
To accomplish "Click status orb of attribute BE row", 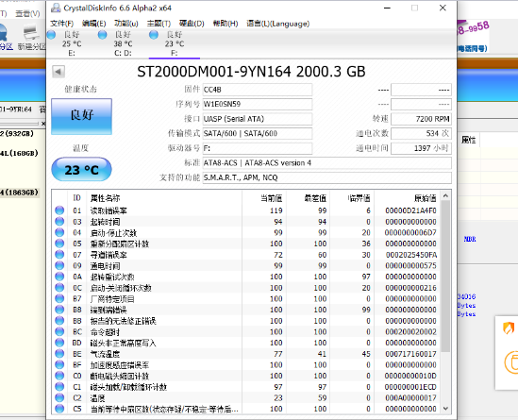I will (59, 354).
